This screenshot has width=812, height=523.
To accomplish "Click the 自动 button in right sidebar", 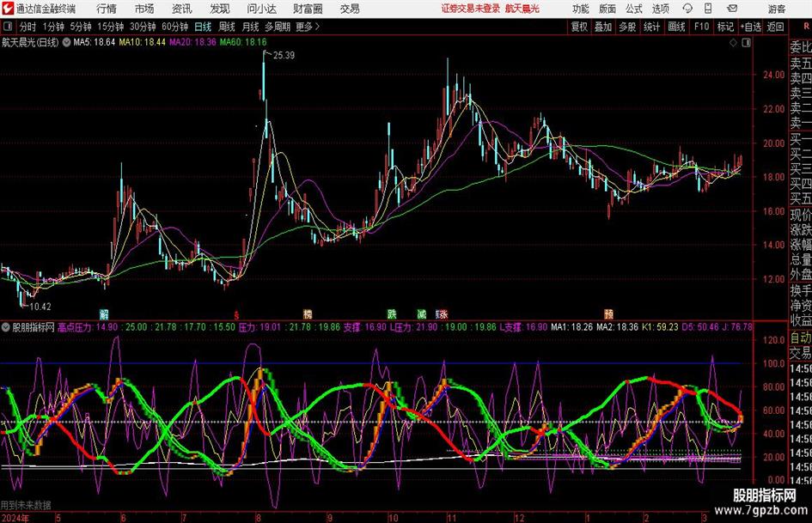I will [x=801, y=338].
